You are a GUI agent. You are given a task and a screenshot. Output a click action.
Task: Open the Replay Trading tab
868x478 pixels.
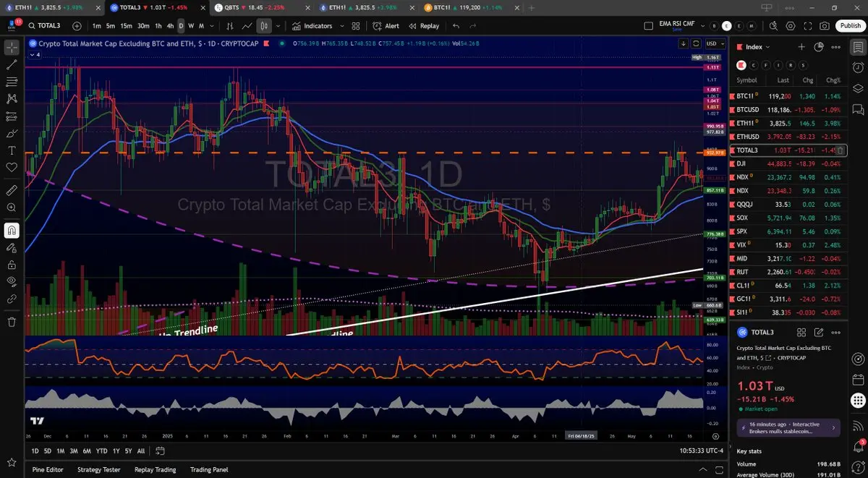pos(155,469)
